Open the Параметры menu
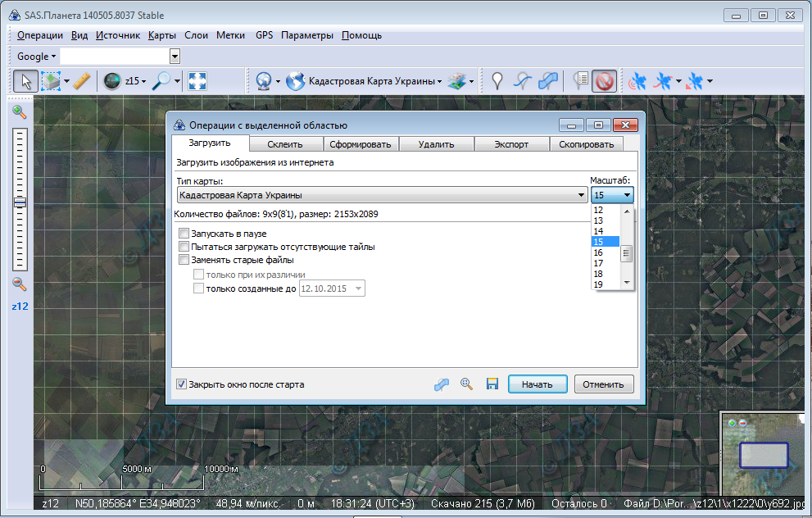The height and width of the screenshot is (518, 812). (x=307, y=35)
